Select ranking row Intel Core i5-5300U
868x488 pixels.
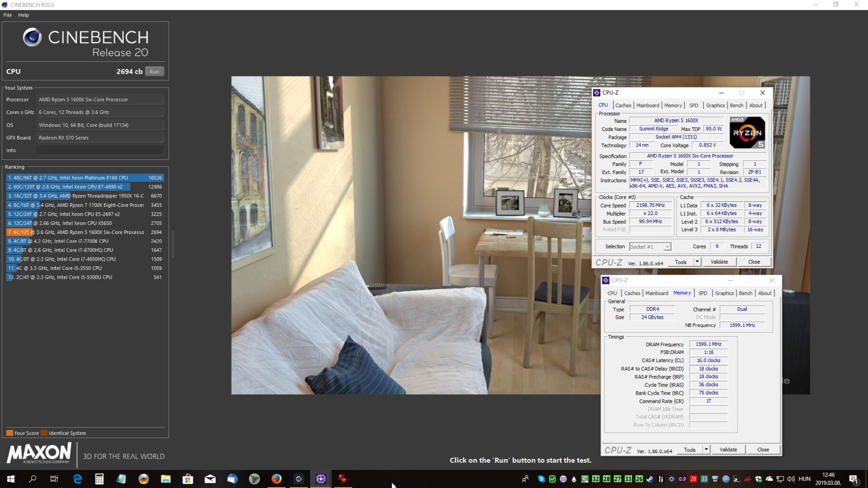click(85, 277)
